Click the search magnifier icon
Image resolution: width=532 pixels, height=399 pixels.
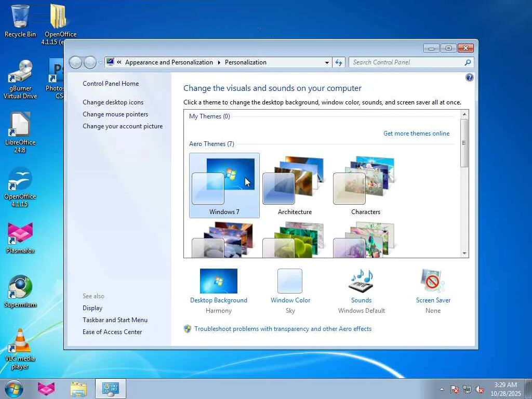point(468,62)
